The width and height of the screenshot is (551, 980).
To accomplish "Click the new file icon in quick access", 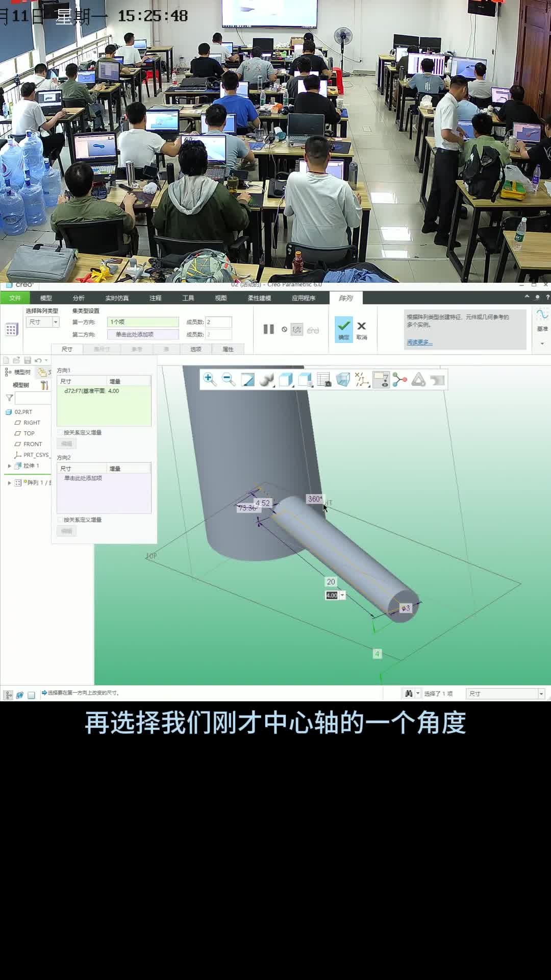I will click(6, 360).
